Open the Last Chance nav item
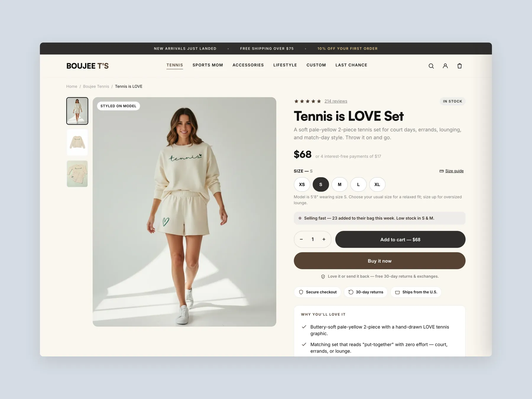The height and width of the screenshot is (399, 532). (x=351, y=65)
